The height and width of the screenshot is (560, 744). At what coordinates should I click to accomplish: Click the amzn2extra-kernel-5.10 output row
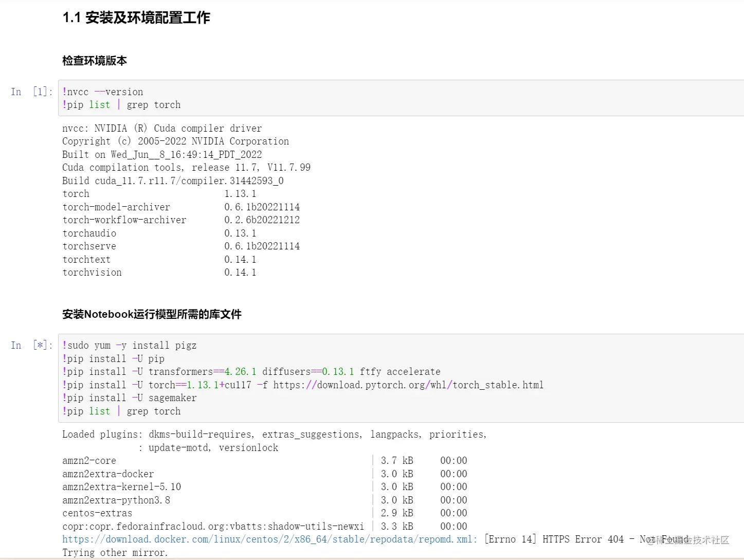click(x=265, y=486)
